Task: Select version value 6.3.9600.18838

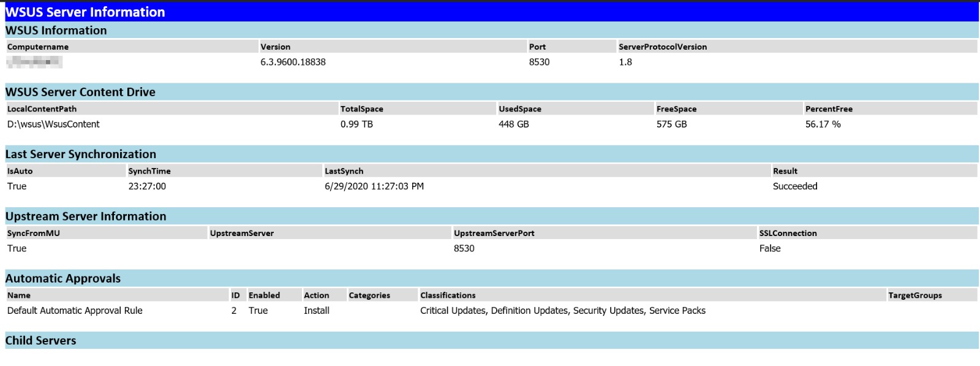Action: coord(293,62)
